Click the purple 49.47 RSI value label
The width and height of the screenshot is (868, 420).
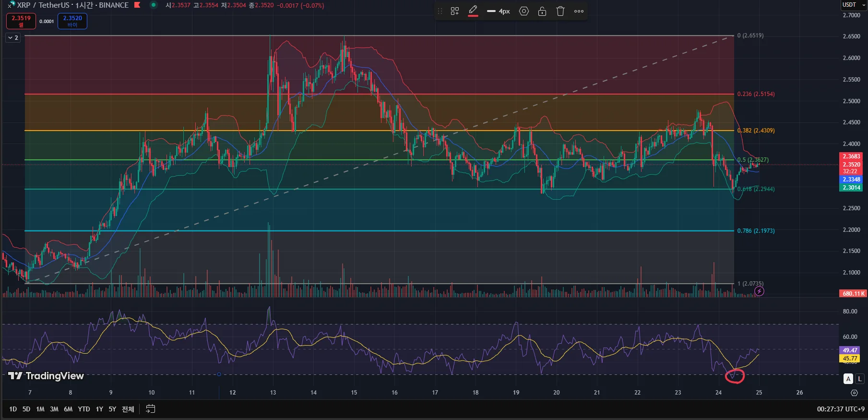(850, 350)
